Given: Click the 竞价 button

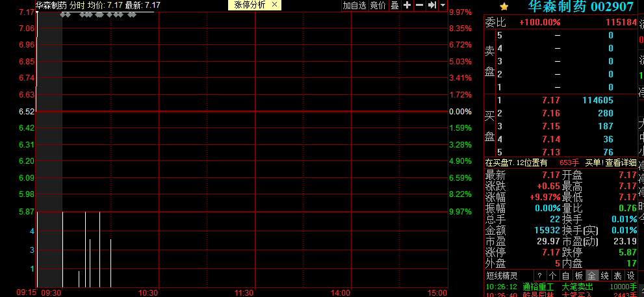Looking at the screenshot, I should click(378, 5).
